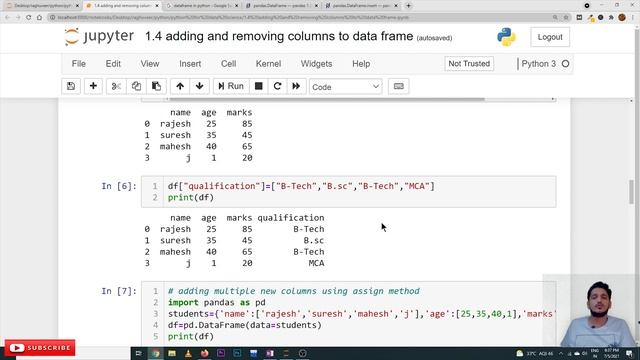Switch to pandas.DataFrame.insert documentation tab
Viewport: 640px width, 360px height.
coord(361,6)
